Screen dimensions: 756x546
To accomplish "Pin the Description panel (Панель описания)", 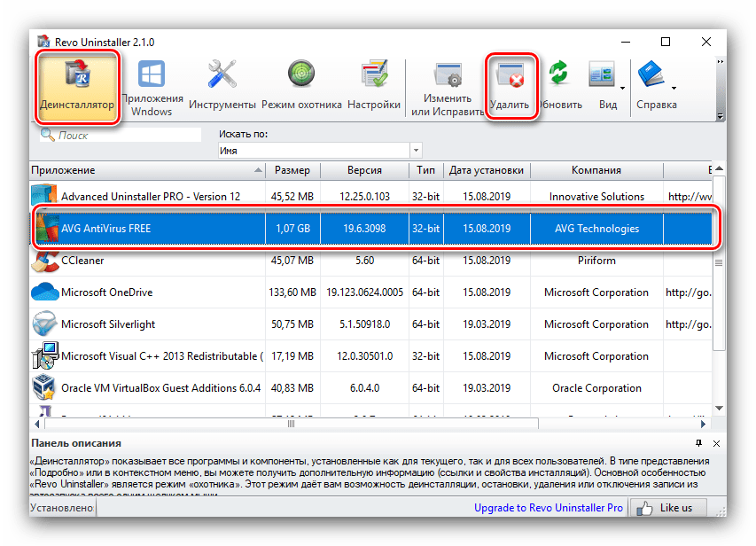I will (x=698, y=443).
